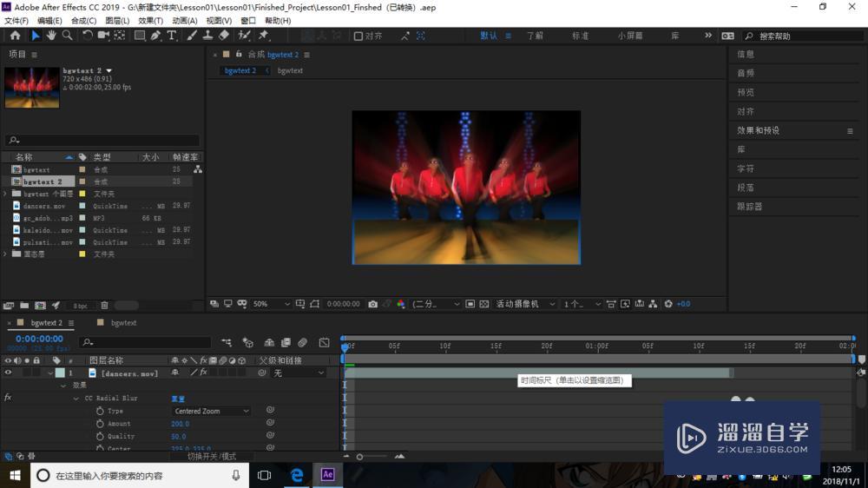The height and width of the screenshot is (488, 868).
Task: Open Task View on taskbar
Action: click(x=265, y=475)
